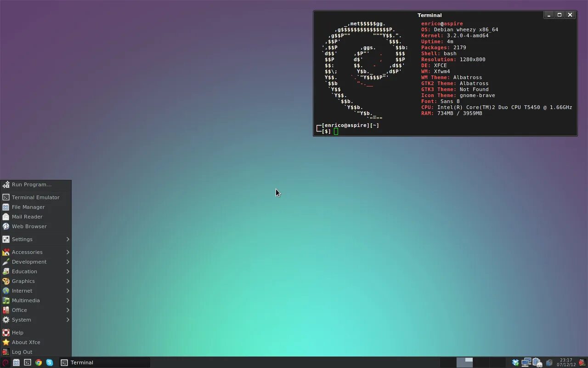Expand the Internet submenu
The image size is (588, 368).
tap(36, 291)
